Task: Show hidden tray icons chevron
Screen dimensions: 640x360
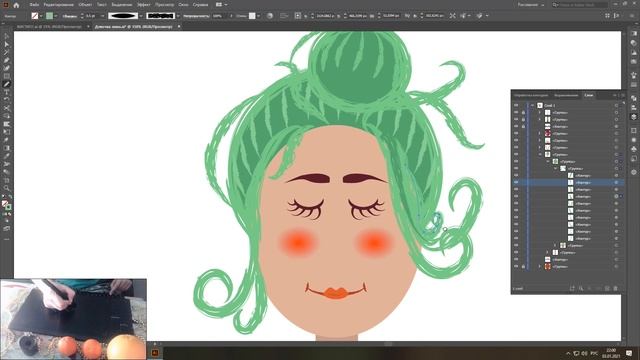Action: 568,353
